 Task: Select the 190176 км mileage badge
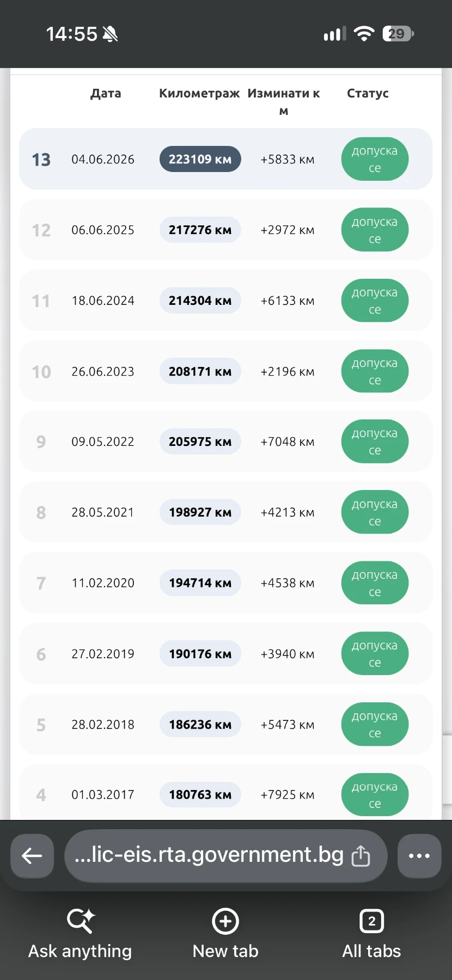click(200, 654)
